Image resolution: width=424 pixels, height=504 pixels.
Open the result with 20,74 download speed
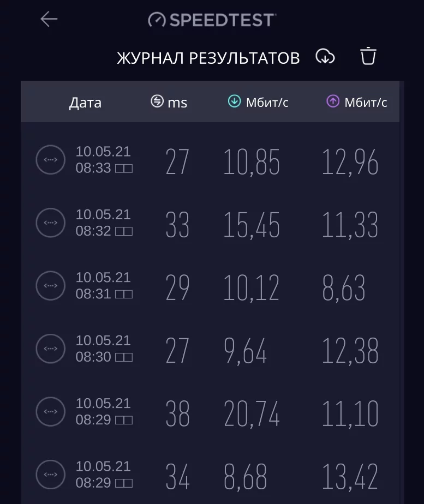pos(252,414)
